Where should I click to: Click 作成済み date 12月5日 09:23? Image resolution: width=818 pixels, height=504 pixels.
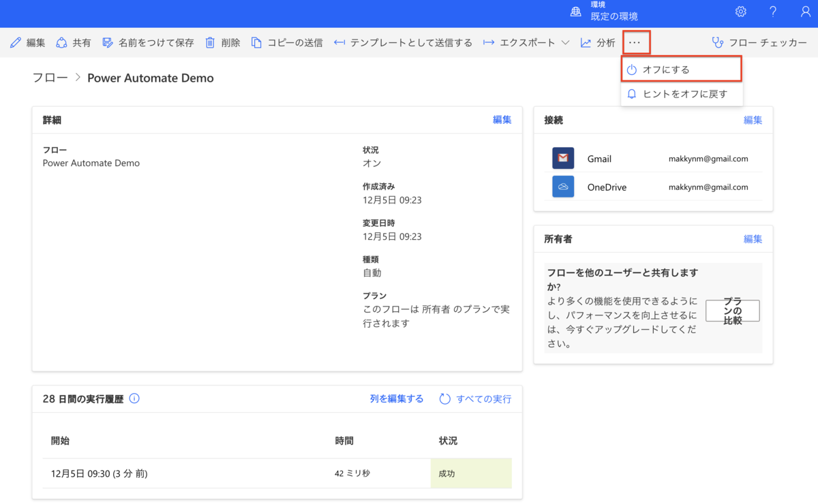pyautogui.click(x=392, y=200)
